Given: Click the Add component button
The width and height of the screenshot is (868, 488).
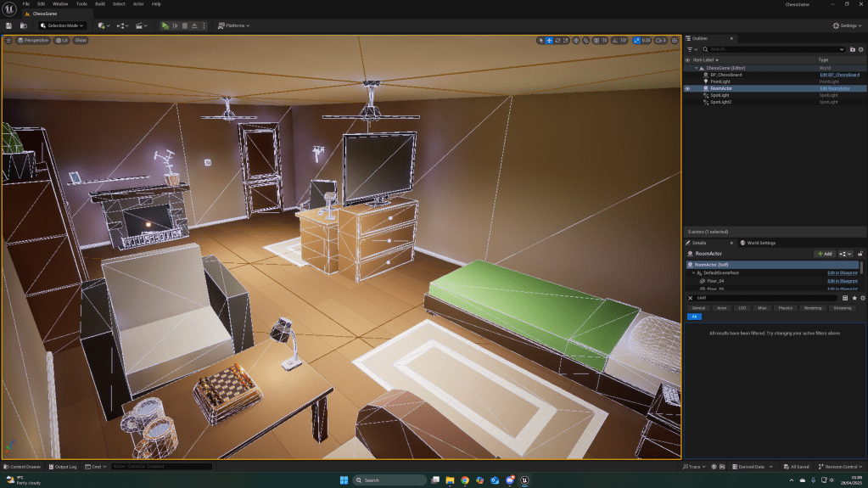Looking at the screenshot, I should click(x=824, y=253).
